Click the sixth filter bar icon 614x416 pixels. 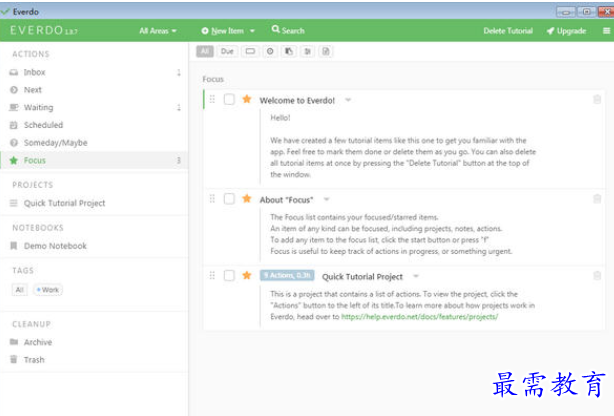307,51
